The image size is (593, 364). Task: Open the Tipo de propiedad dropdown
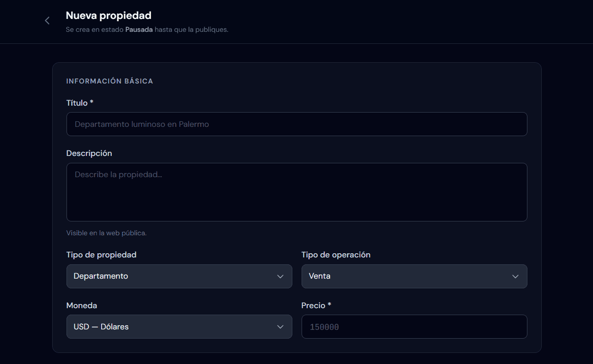tap(179, 276)
